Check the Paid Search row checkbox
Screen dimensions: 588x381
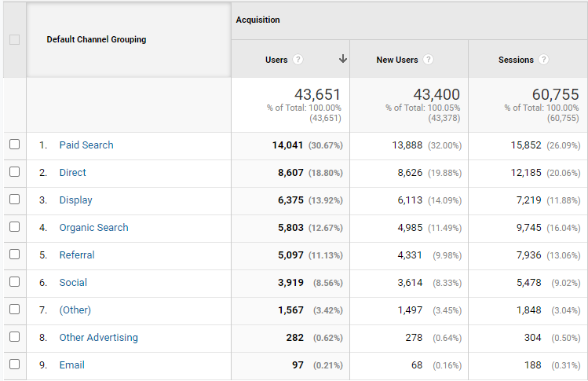(x=15, y=144)
